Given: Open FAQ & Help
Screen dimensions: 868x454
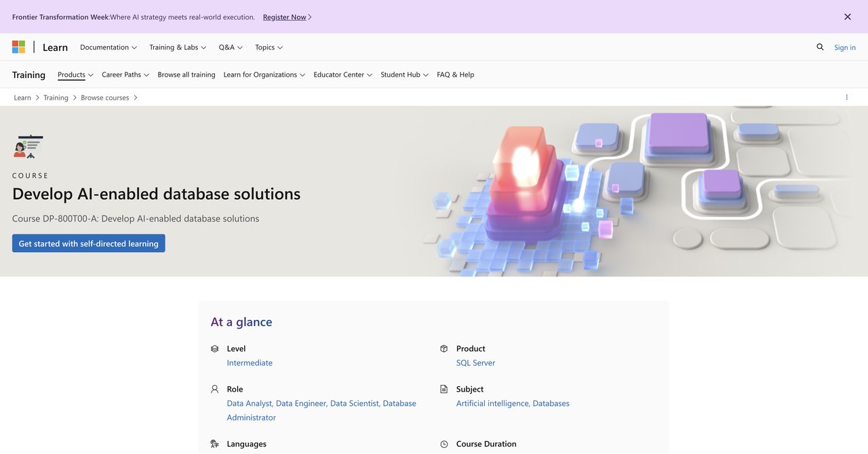Looking at the screenshot, I should click(456, 75).
